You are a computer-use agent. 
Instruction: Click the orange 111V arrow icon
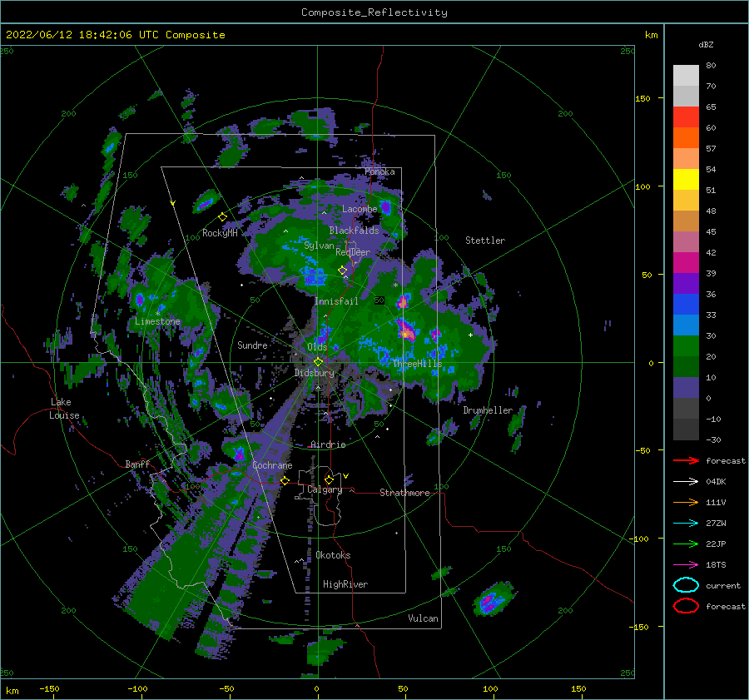(x=686, y=502)
